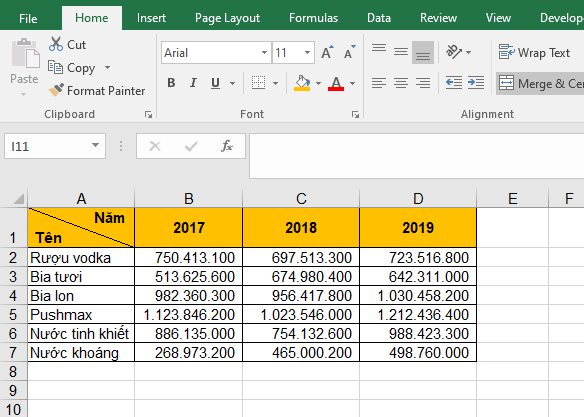Select cell with 498.760.000

click(418, 353)
